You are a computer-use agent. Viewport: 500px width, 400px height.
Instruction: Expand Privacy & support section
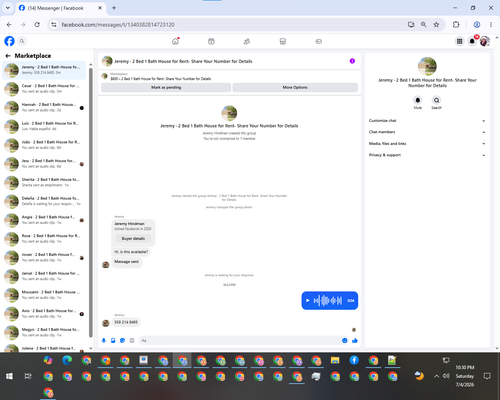pyautogui.click(x=427, y=155)
